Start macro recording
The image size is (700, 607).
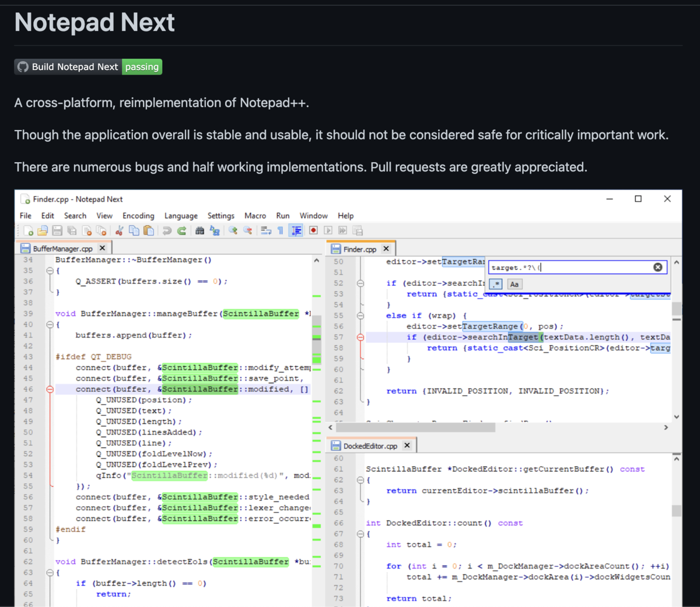point(313,230)
